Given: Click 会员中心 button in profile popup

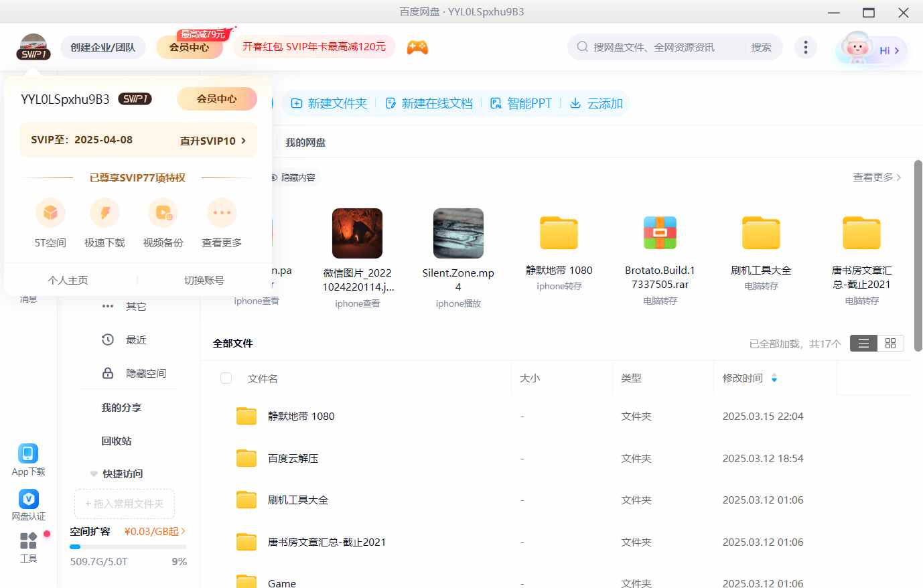Looking at the screenshot, I should coord(216,99).
